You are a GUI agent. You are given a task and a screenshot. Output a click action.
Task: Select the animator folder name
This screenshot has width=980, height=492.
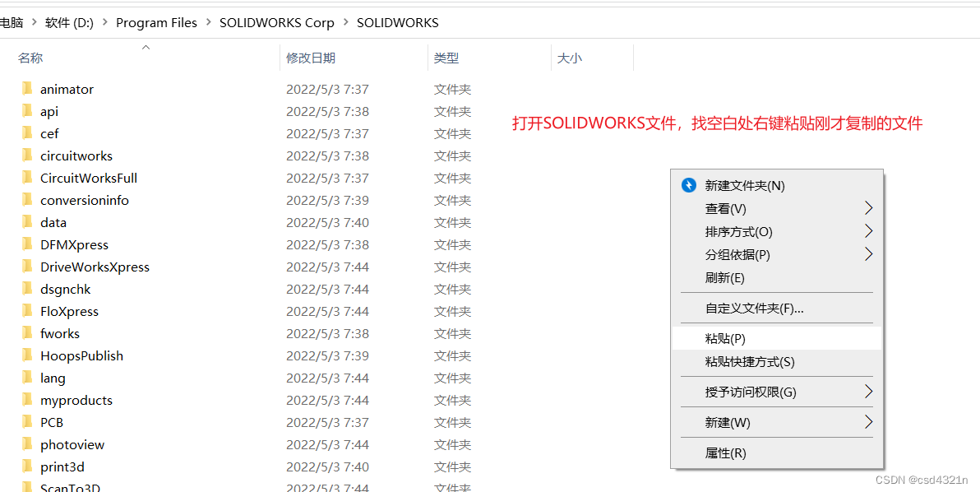tap(67, 89)
